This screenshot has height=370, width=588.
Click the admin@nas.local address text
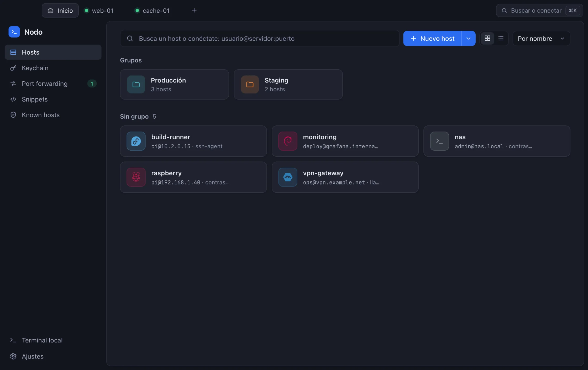pyautogui.click(x=479, y=146)
